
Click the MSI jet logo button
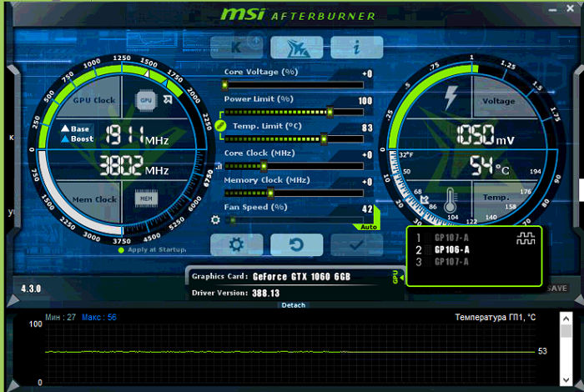coord(297,48)
